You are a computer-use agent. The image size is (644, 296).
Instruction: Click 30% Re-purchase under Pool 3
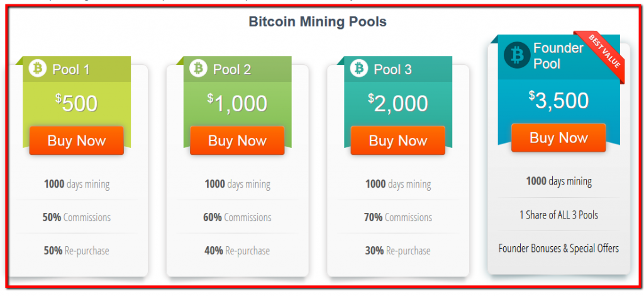coord(397,251)
